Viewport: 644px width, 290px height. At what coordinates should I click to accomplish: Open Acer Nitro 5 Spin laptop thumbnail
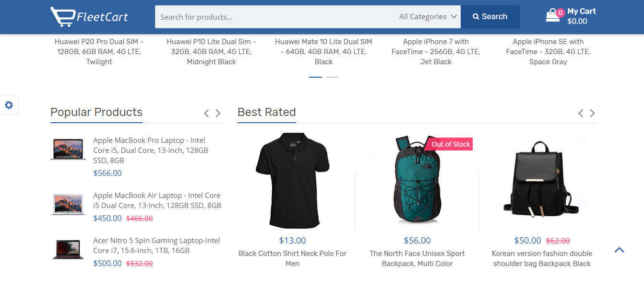tap(68, 250)
